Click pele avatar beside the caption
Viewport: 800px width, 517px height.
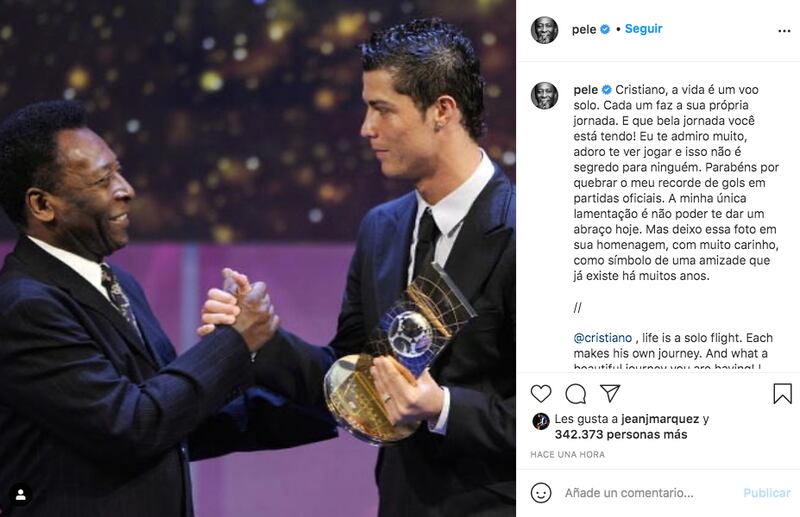click(x=544, y=95)
